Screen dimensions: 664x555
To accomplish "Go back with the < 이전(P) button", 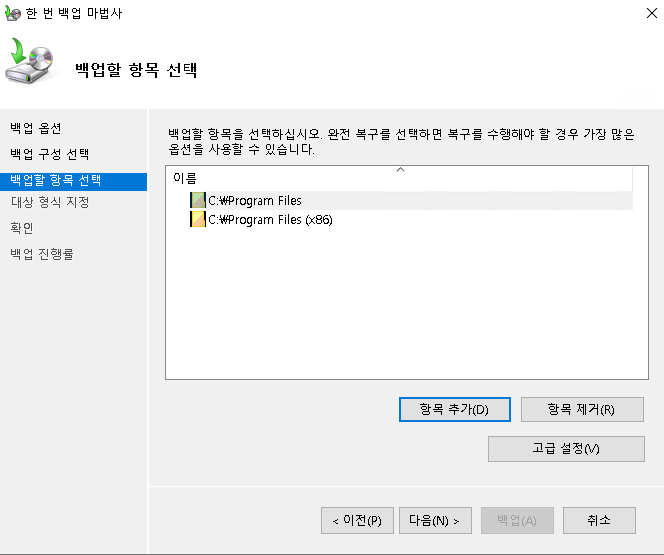I will point(357,520).
